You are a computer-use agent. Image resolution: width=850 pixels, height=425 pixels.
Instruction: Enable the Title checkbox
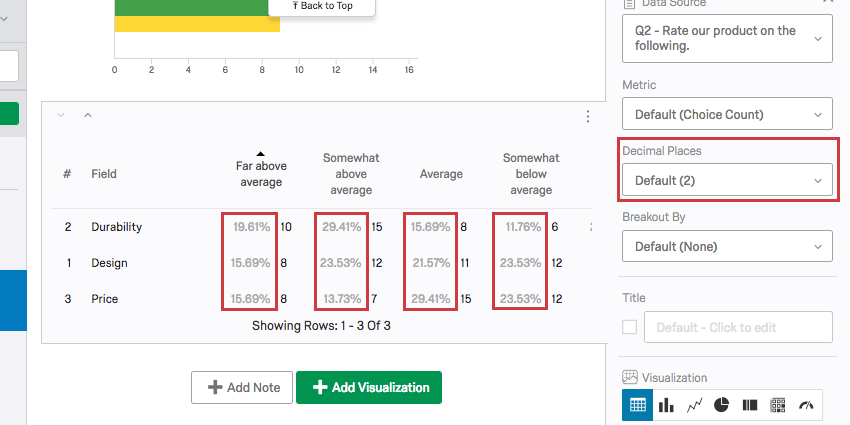629,327
